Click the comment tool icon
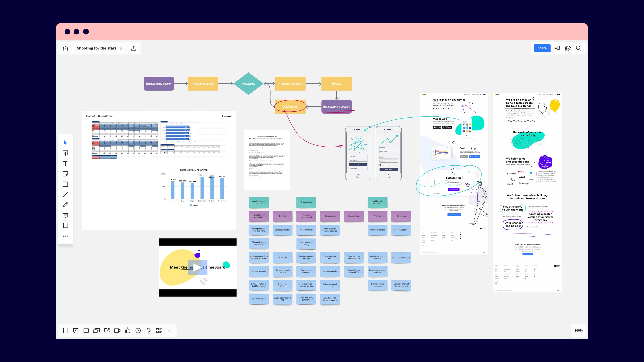The width and height of the screenshot is (644, 362). pos(65,215)
